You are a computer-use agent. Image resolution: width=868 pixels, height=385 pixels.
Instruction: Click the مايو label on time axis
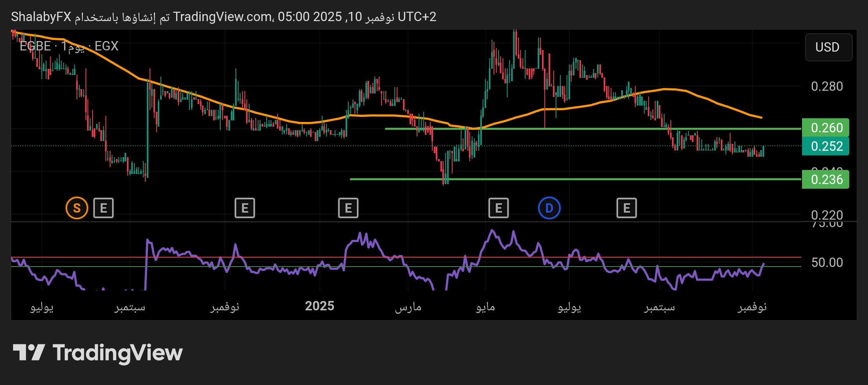click(485, 307)
